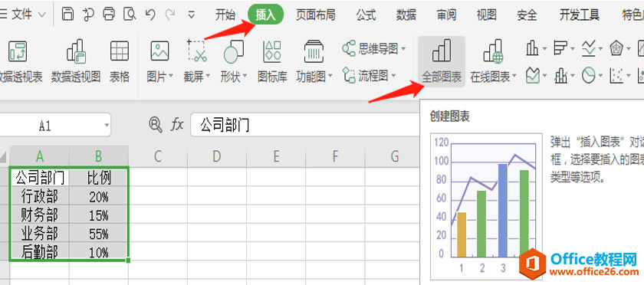The height and width of the screenshot is (285, 644).
Task: Click the 全部图表 all charts button
Action: pyautogui.click(x=442, y=61)
